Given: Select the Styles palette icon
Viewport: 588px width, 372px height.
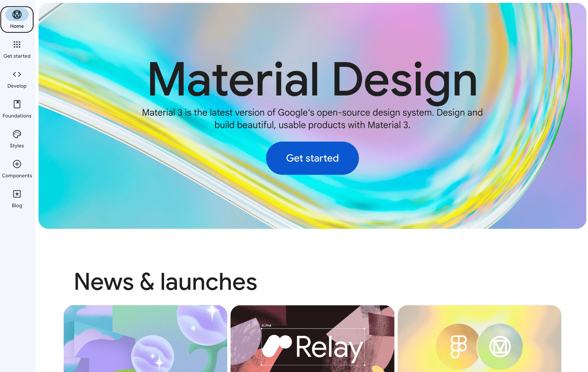Looking at the screenshot, I should click(x=17, y=134).
